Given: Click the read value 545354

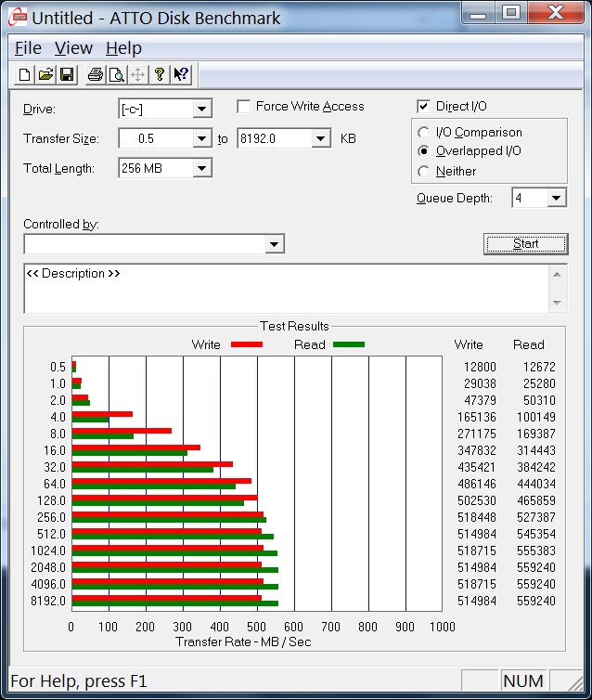Looking at the screenshot, I should point(535,534).
